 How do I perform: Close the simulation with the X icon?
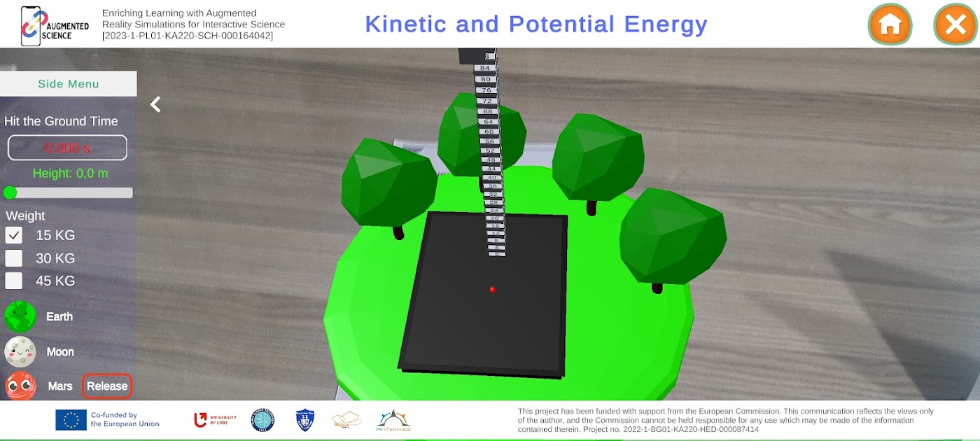pyautogui.click(x=955, y=24)
